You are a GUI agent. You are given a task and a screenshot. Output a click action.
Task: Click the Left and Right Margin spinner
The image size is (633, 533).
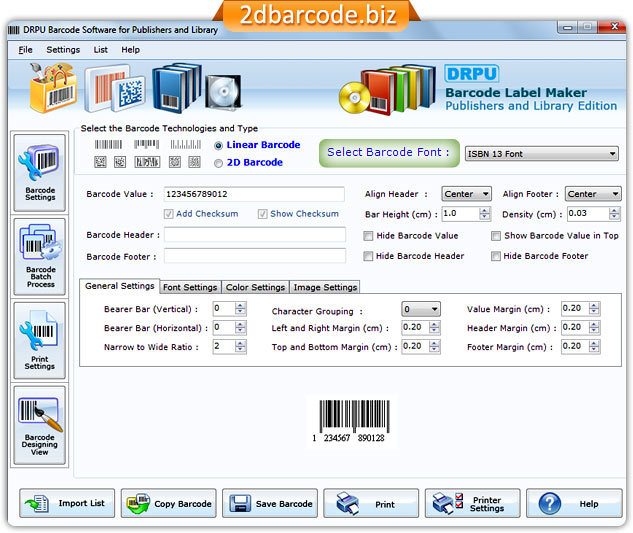coord(434,327)
